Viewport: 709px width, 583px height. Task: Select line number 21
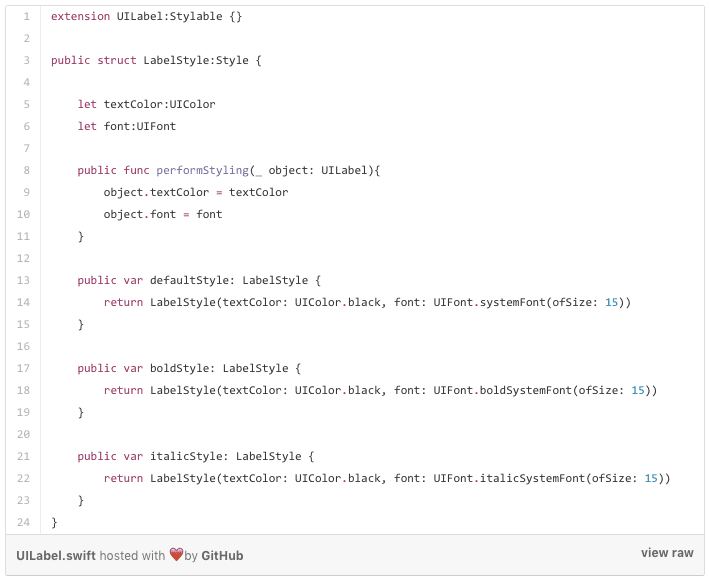(23, 456)
